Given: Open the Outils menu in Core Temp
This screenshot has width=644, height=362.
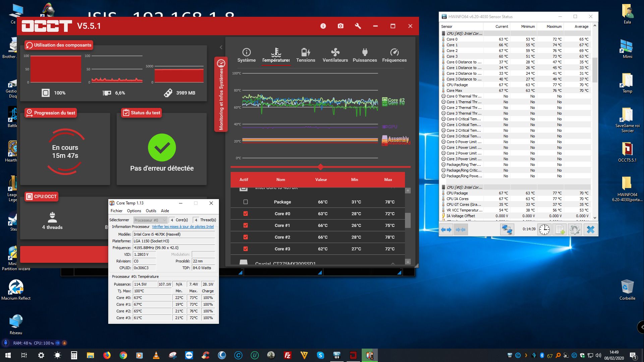Looking at the screenshot, I should tap(151, 211).
